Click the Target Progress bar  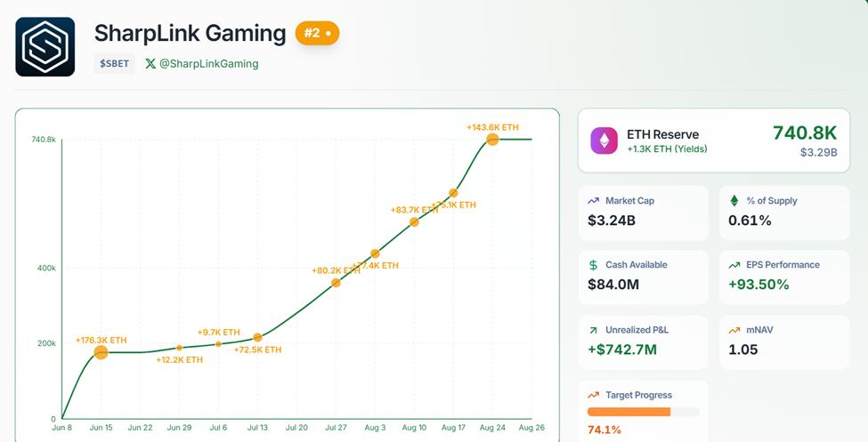click(643, 412)
